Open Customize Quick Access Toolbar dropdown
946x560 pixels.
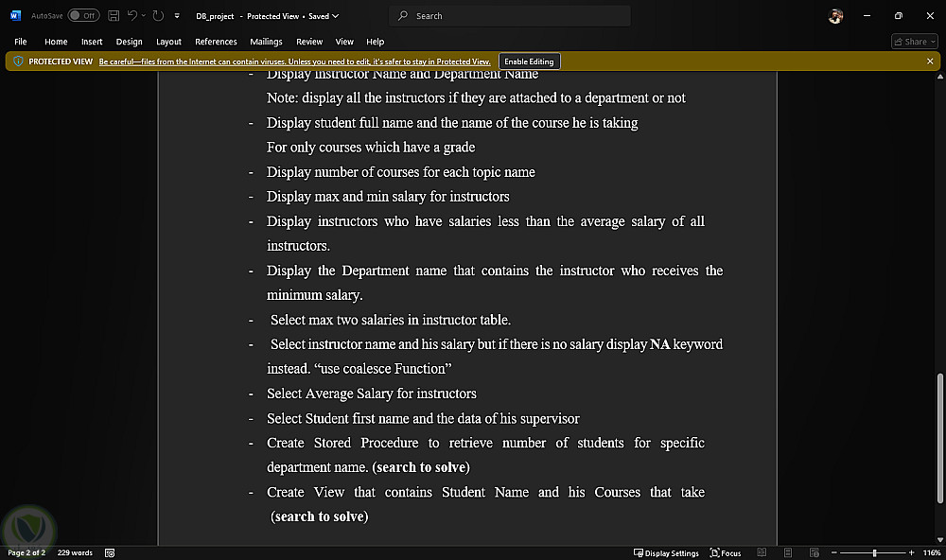176,16
